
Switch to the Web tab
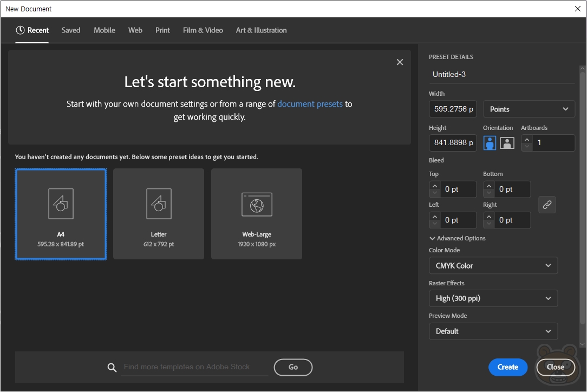coord(135,30)
